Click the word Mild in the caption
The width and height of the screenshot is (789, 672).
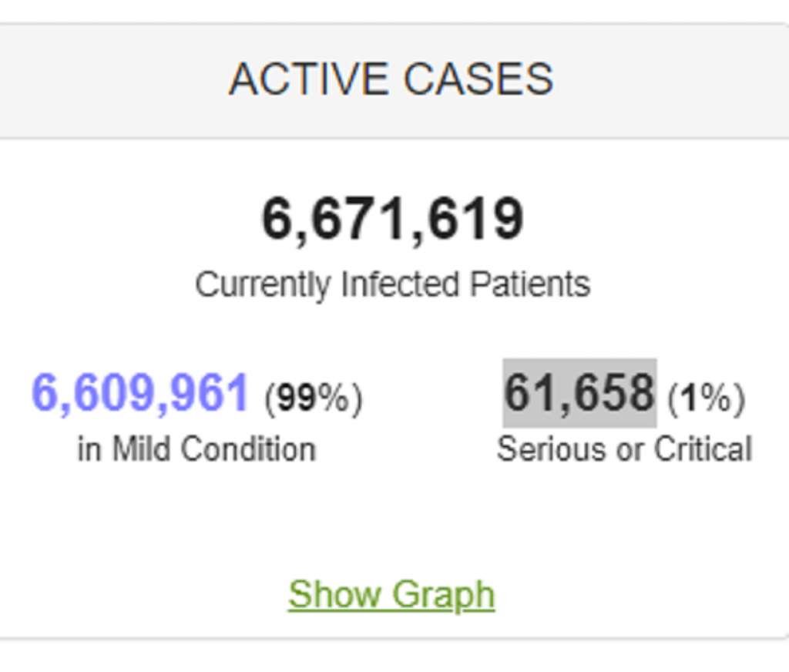pos(141,449)
